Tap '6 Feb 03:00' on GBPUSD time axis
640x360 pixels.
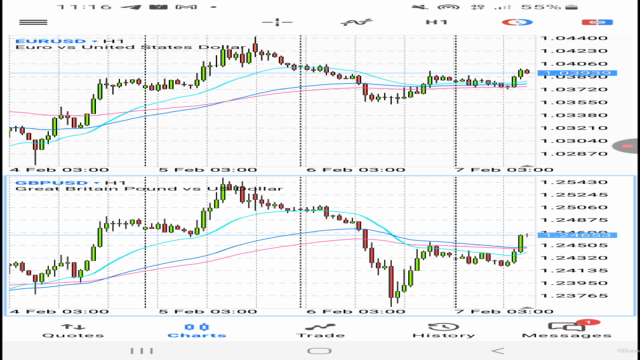point(356,311)
